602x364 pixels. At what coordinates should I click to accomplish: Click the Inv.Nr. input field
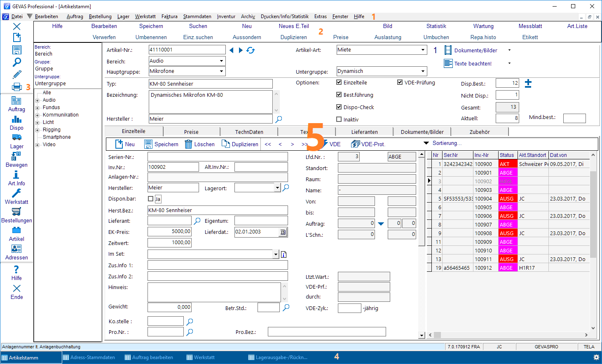173,167
